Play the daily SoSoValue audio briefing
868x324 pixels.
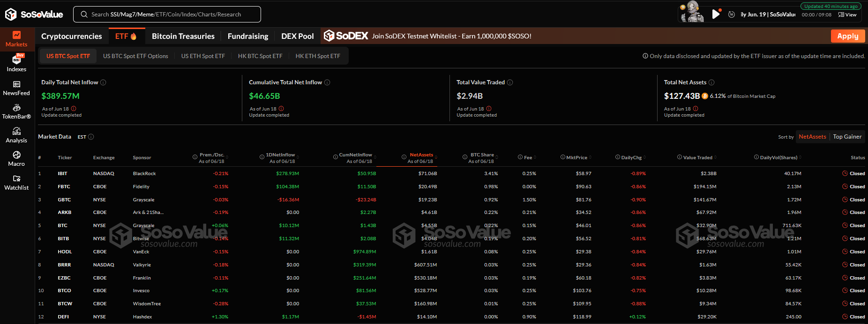[716, 14]
